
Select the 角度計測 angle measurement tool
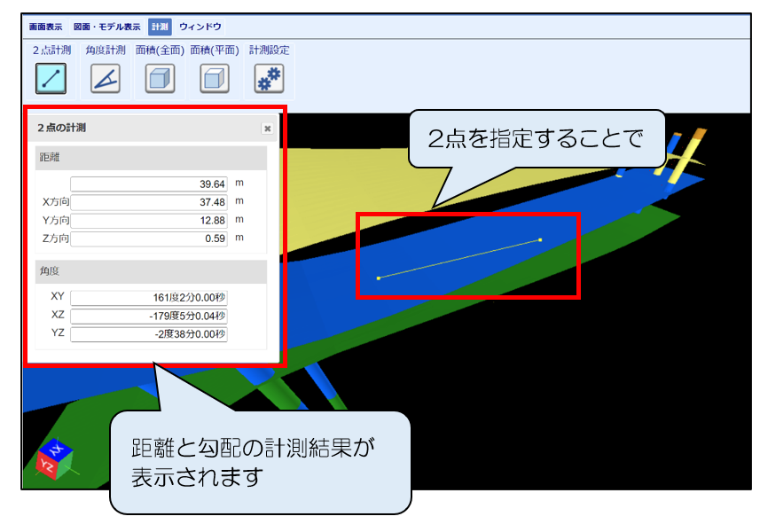click(106, 79)
